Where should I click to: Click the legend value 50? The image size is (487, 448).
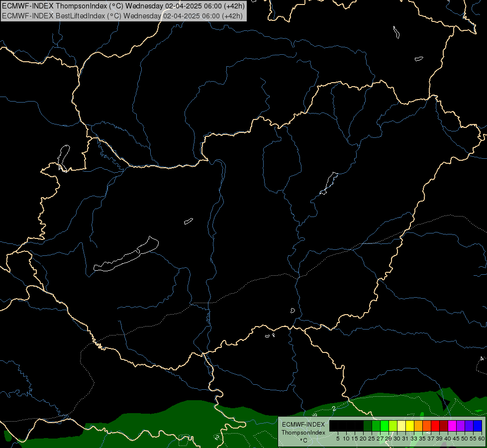[x=465, y=439]
